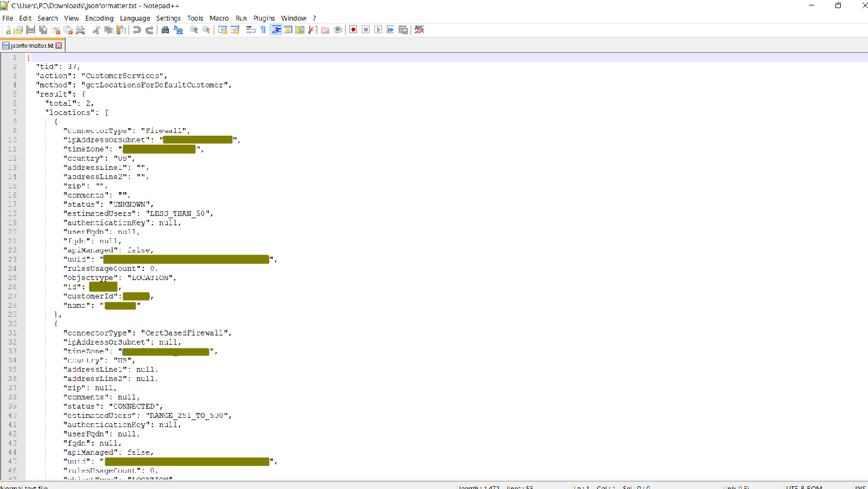Click the Save All toolbar icon
868x489 pixels.
click(43, 30)
